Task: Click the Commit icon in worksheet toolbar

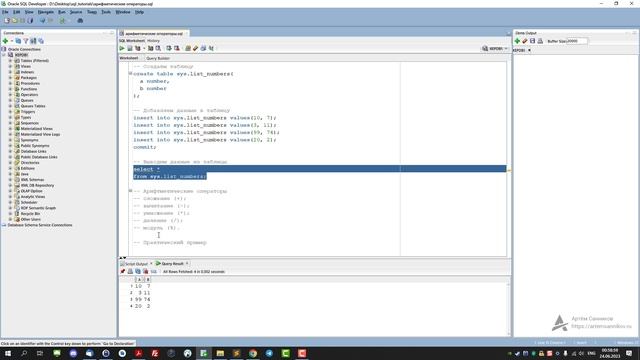Action: (x=169, y=48)
